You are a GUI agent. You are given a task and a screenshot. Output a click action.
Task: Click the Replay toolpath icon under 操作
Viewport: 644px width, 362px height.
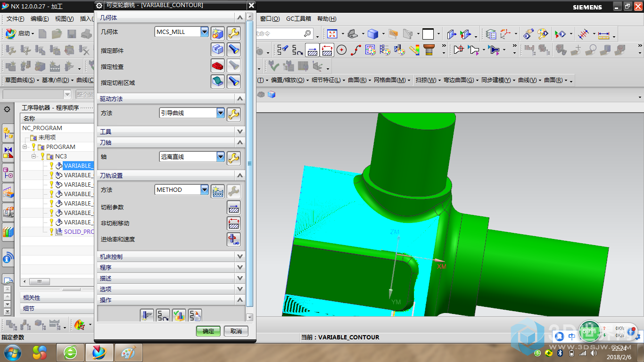[163, 315]
